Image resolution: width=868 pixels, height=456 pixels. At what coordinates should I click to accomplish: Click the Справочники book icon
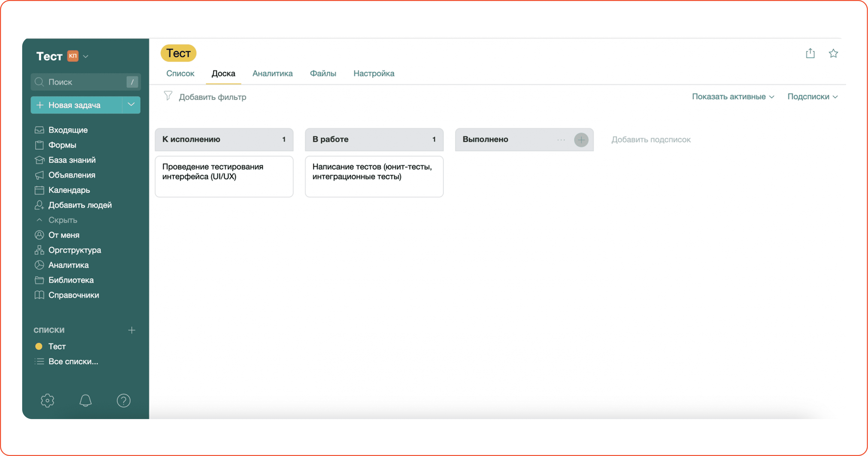(39, 295)
